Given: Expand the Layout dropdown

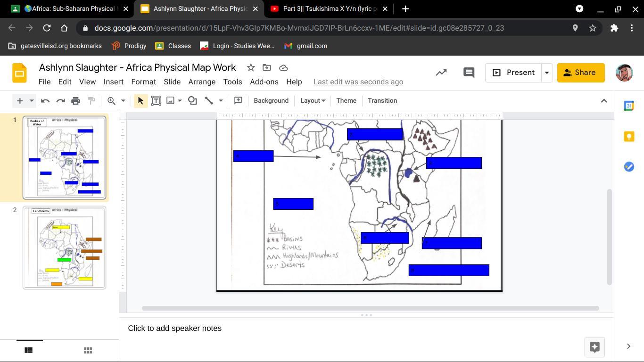Looking at the screenshot, I should point(313,100).
